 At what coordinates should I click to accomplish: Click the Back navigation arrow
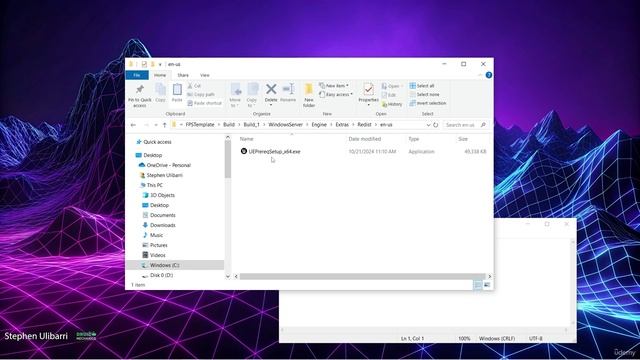pos(133,125)
